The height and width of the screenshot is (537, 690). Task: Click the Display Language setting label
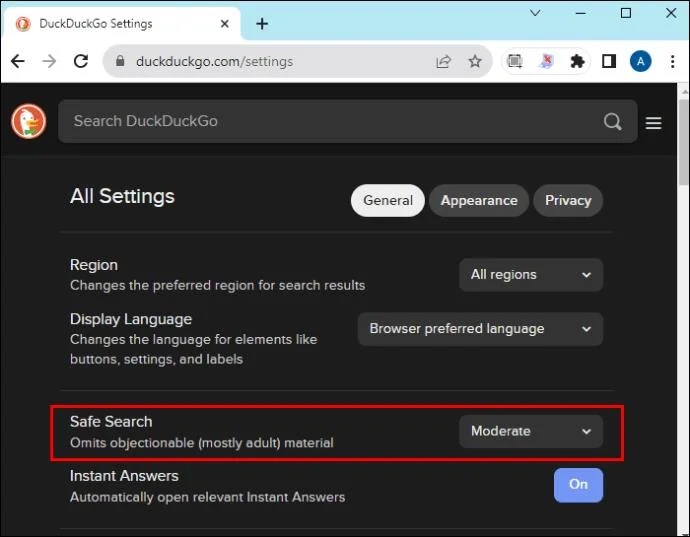[x=131, y=319]
